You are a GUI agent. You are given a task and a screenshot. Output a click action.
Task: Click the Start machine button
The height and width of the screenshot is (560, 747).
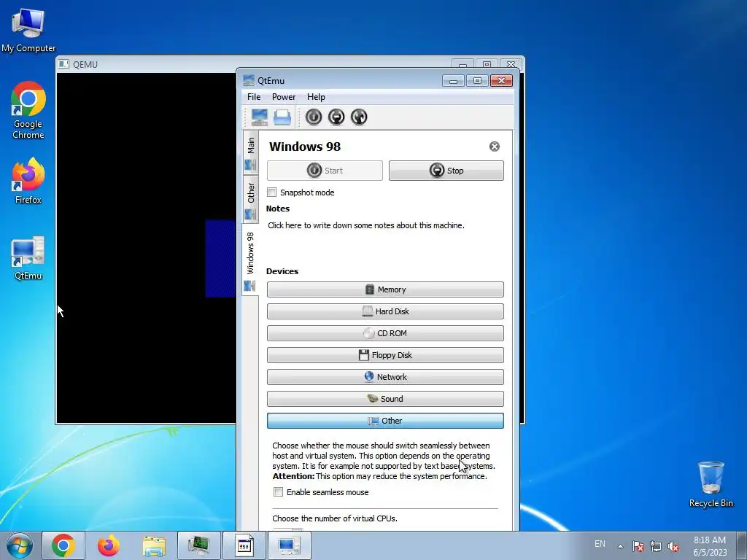click(325, 171)
